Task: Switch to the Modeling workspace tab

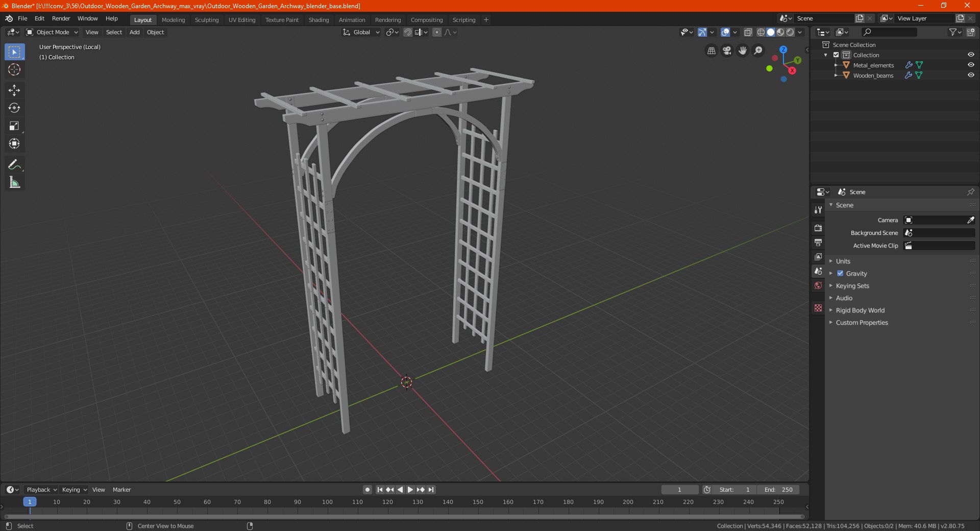Action: [174, 20]
